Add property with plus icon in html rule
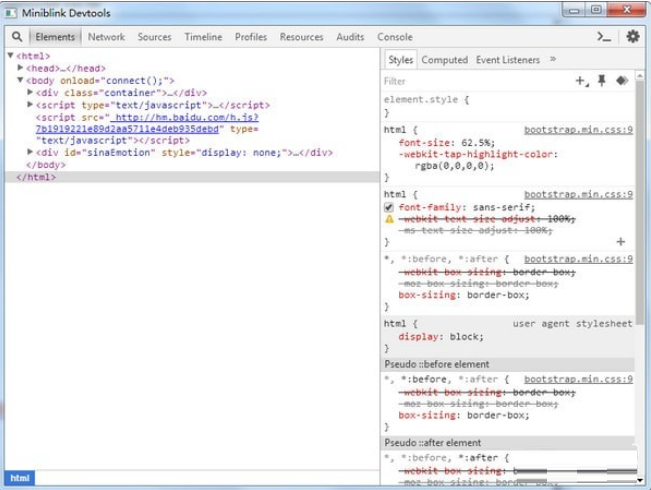This screenshot has width=651, height=490. 620,242
